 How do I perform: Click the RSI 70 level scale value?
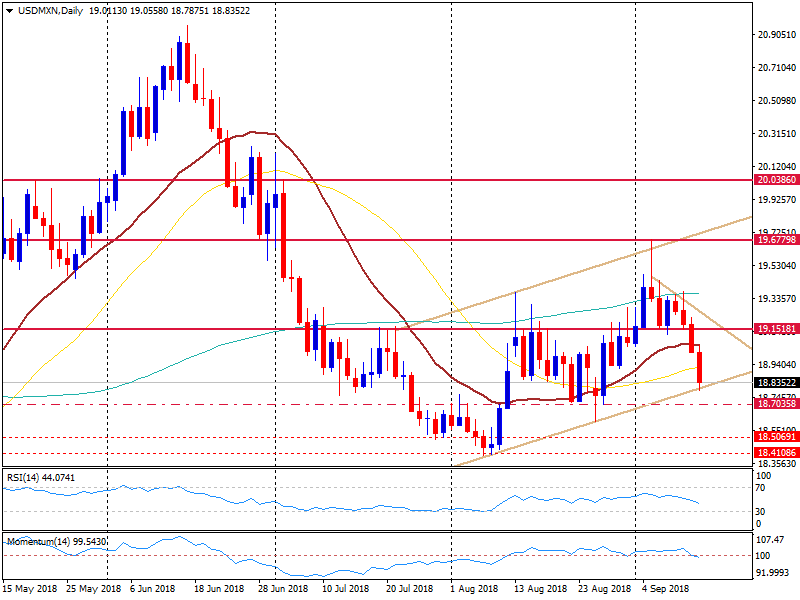(x=762, y=487)
